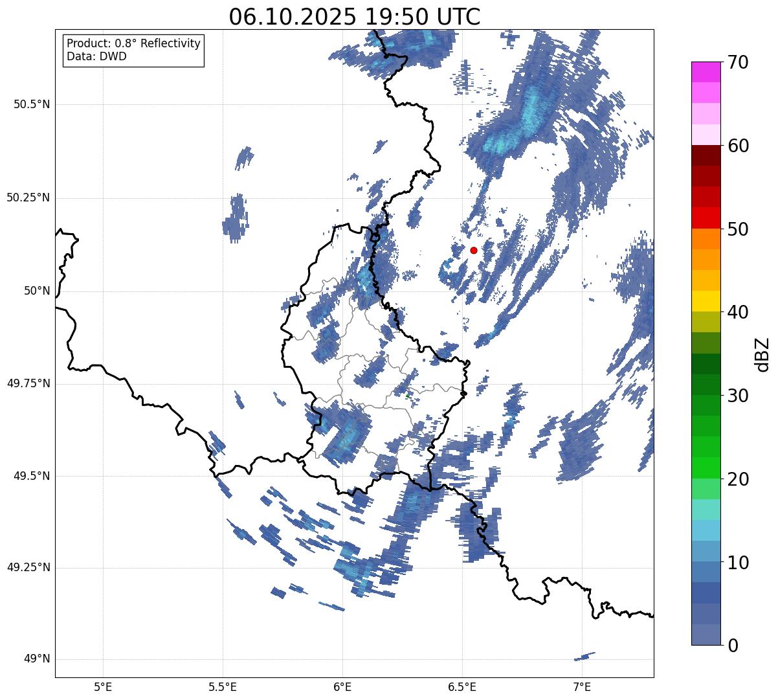
Task: Click the 5.5°E longitude label
Action: [223, 686]
